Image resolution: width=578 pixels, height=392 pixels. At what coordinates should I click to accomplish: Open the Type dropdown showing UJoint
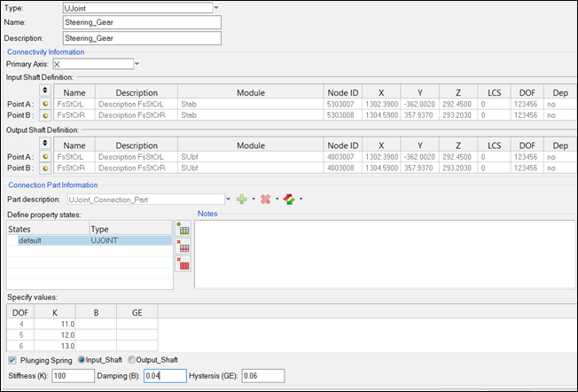(217, 7)
